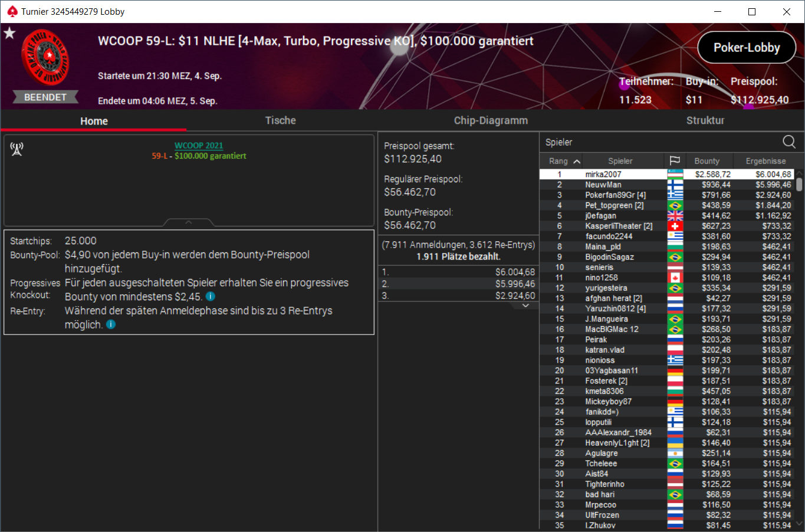Viewport: 805px width, 532px height.
Task: Select player Fosterek [2]
Action: (x=667, y=381)
